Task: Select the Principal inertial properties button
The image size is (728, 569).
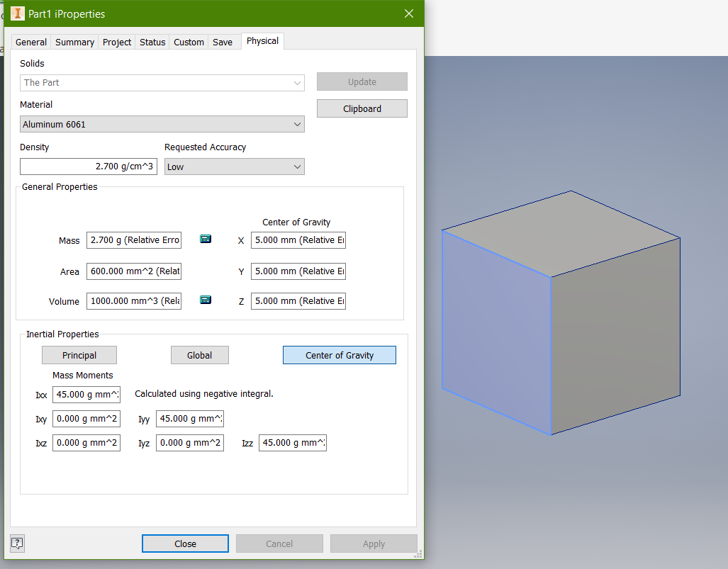Action: (x=79, y=355)
